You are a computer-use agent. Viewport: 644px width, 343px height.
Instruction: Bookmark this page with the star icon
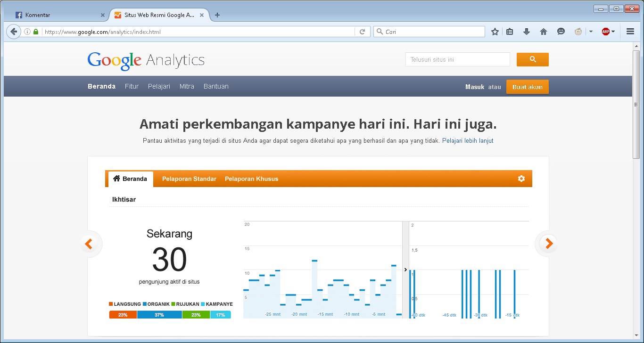coord(495,32)
